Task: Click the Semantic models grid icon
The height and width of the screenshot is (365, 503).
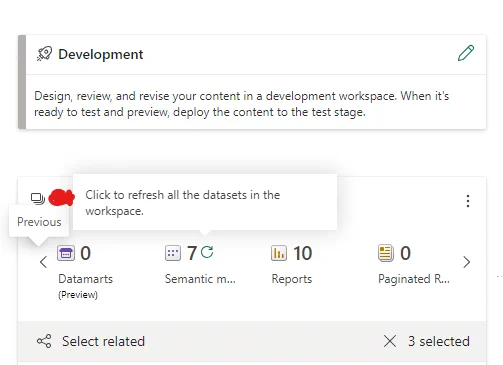Action: pos(173,253)
